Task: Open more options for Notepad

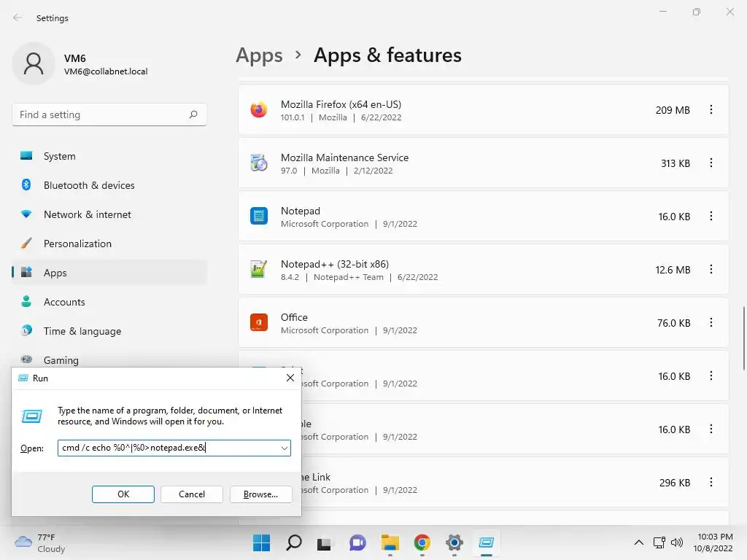Action: point(711,216)
